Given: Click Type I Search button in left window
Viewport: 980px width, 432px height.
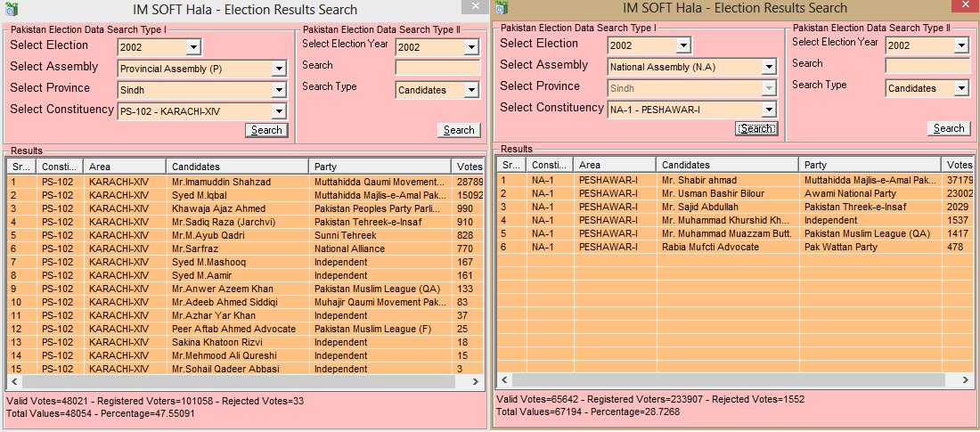Looking at the screenshot, I should [266, 130].
